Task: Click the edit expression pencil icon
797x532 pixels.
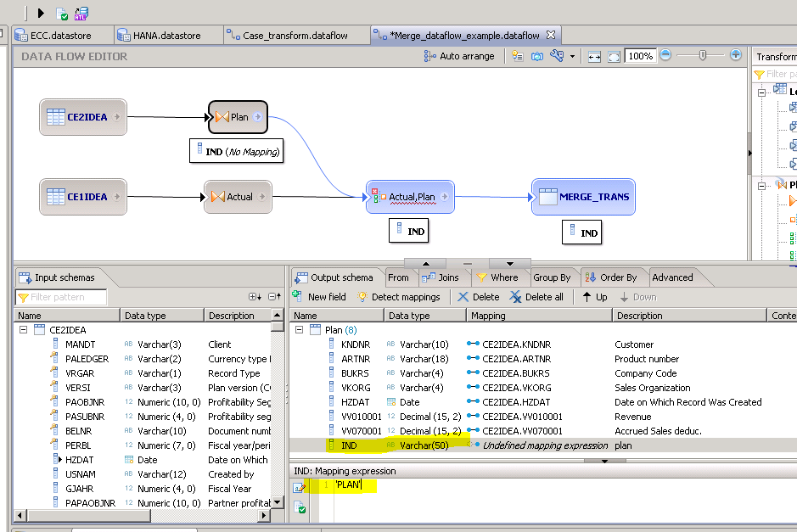Action: click(300, 486)
